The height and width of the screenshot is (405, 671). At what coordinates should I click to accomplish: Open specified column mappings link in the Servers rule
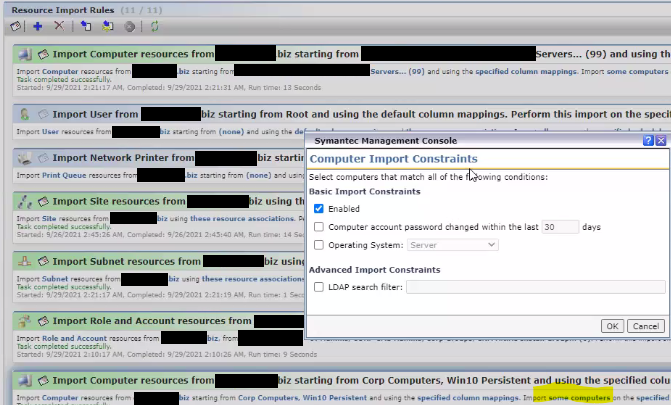pos(526,71)
